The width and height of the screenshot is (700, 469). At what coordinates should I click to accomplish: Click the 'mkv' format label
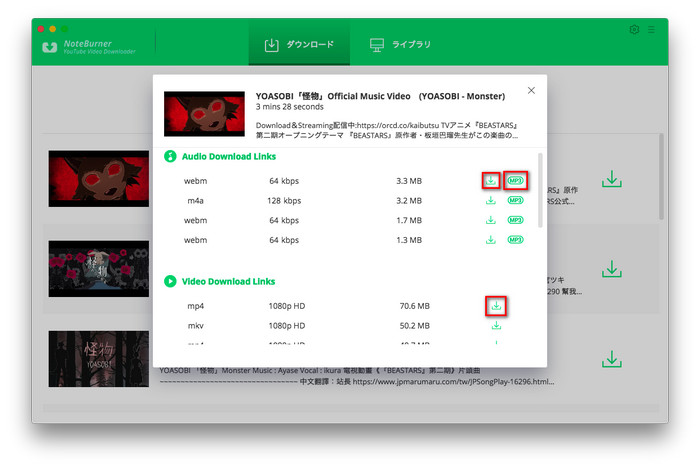point(196,326)
